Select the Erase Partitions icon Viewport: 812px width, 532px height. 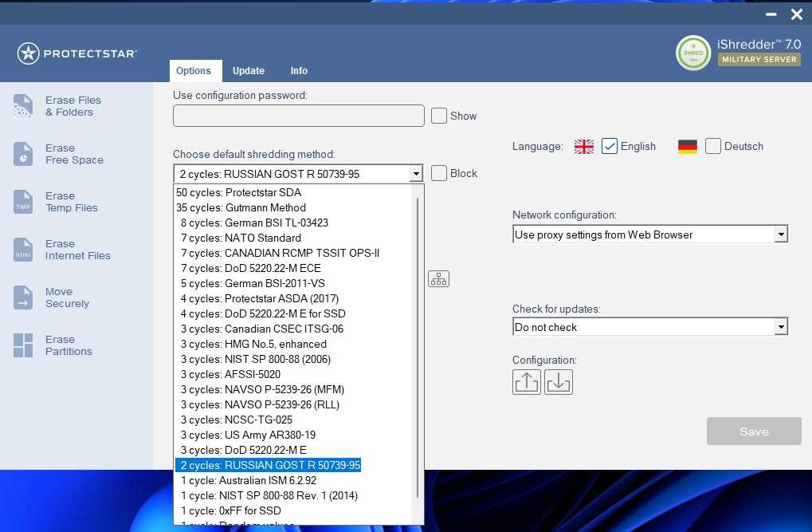click(x=23, y=345)
